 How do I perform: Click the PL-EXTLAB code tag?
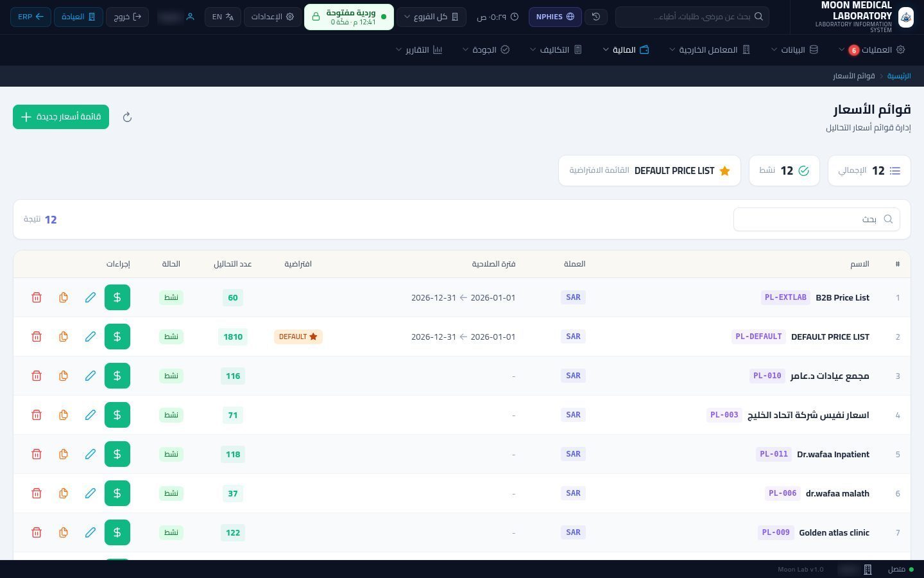coord(786,297)
